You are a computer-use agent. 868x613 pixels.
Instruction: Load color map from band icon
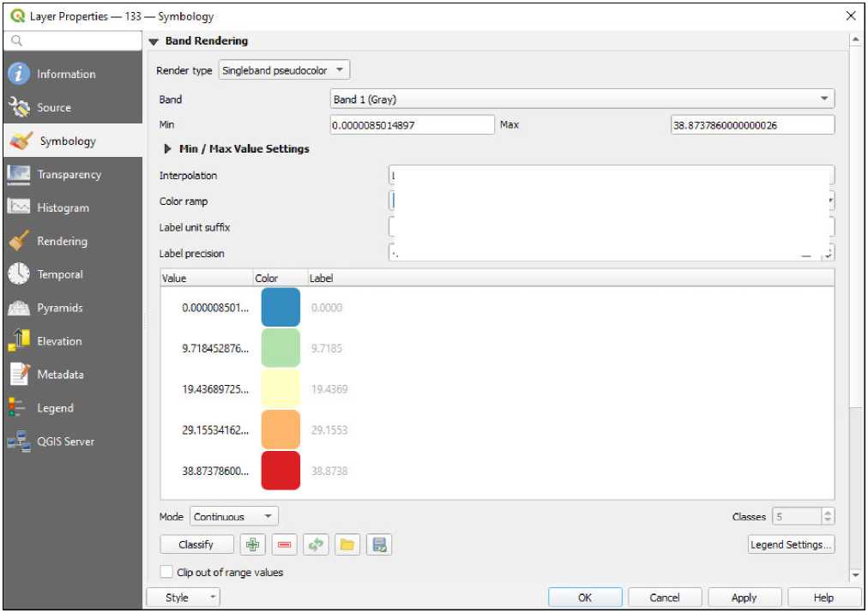(316, 544)
